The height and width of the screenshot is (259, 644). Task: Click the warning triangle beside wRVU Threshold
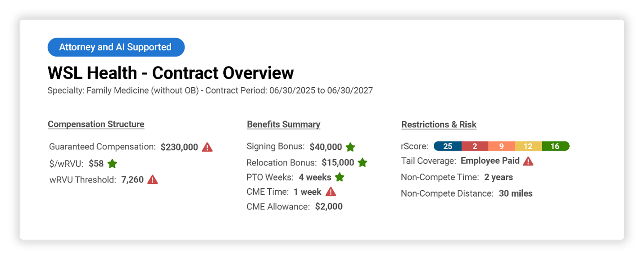coord(152,179)
